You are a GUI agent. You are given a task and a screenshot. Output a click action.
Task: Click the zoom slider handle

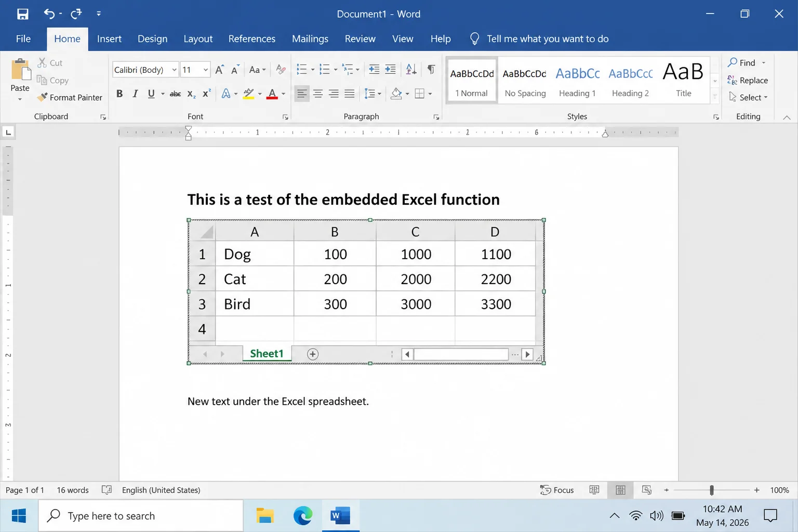[712, 490]
